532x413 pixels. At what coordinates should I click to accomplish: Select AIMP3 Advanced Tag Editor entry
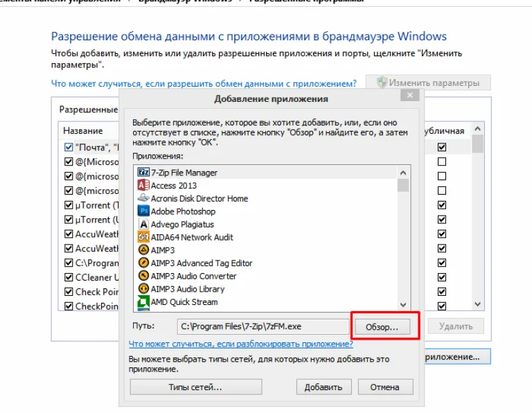266,263
